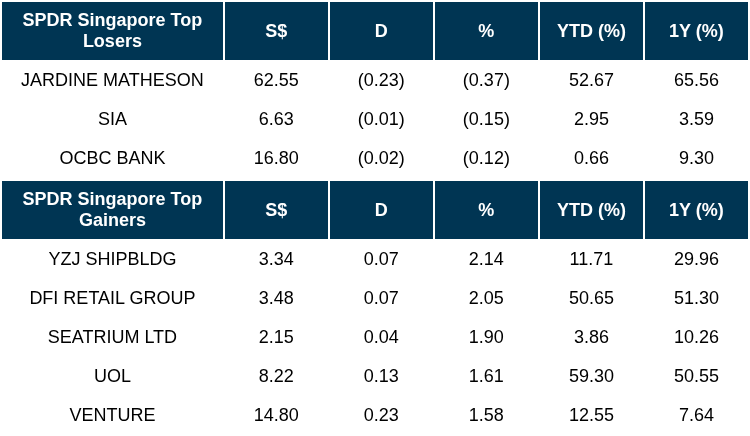The height and width of the screenshot is (436, 750).
Task: Click the JARDINE MATHESON stock name
Action: [112, 80]
